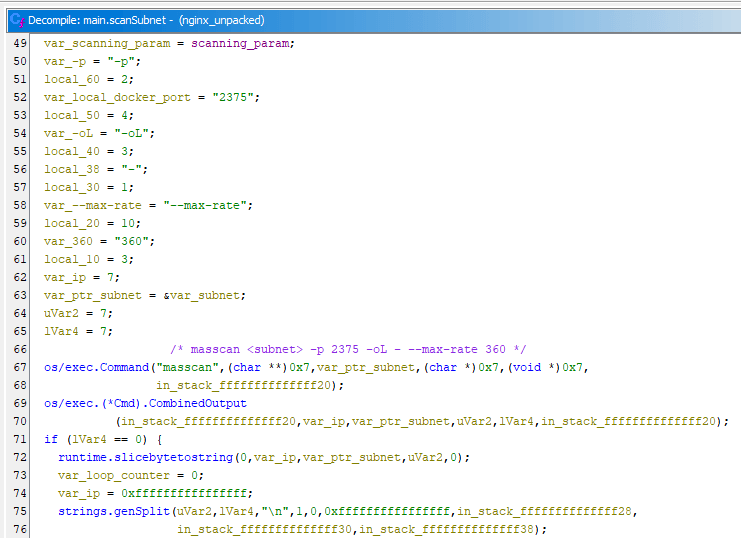Image resolution: width=741 pixels, height=538 pixels.
Task: Click the masscan command comment line
Action: pyautogui.click(x=348, y=349)
